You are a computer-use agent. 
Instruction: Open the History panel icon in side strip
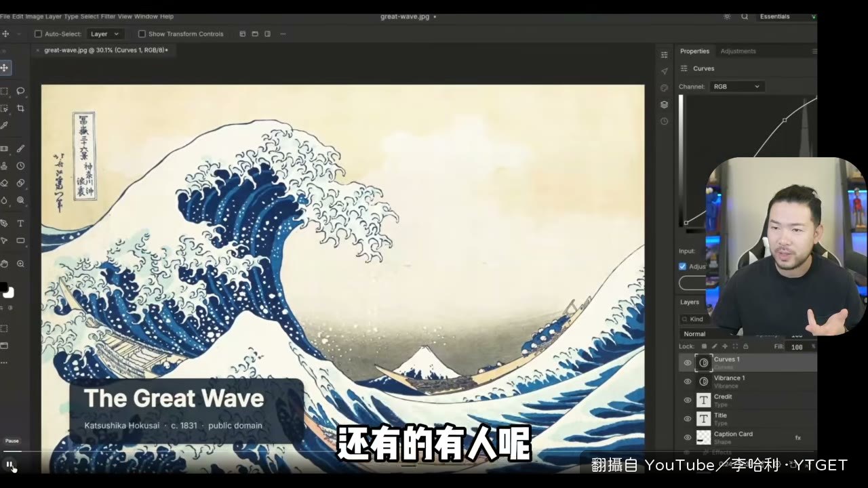(x=664, y=121)
